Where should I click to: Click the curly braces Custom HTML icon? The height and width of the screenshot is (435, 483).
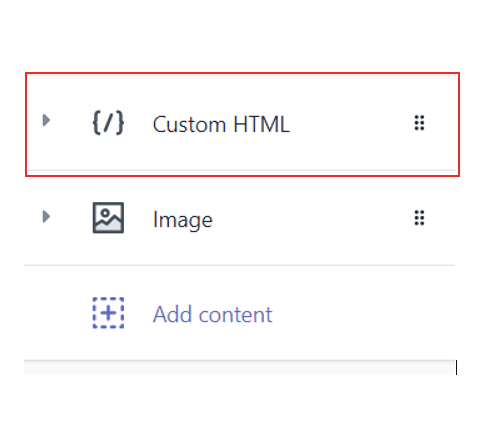[108, 123]
